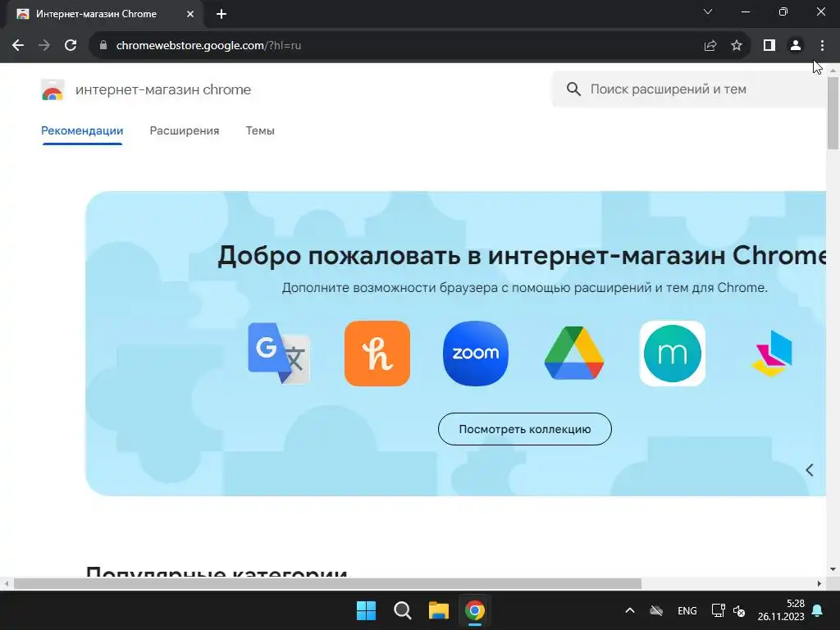Open Zoom extension icon
840x630 pixels.
(476, 354)
